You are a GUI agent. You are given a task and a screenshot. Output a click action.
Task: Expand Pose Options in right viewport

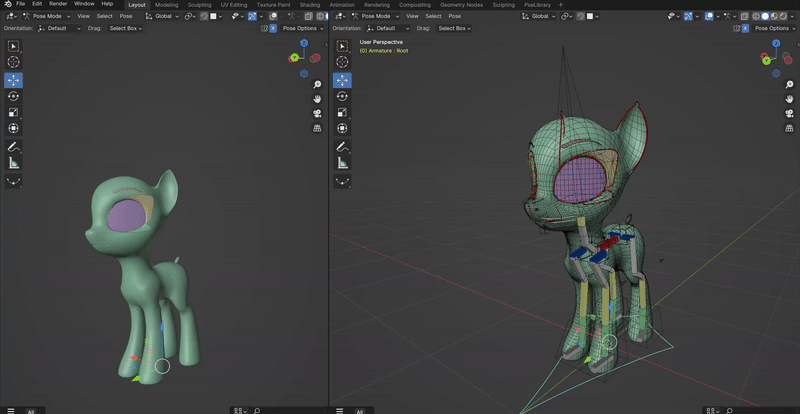(774, 28)
